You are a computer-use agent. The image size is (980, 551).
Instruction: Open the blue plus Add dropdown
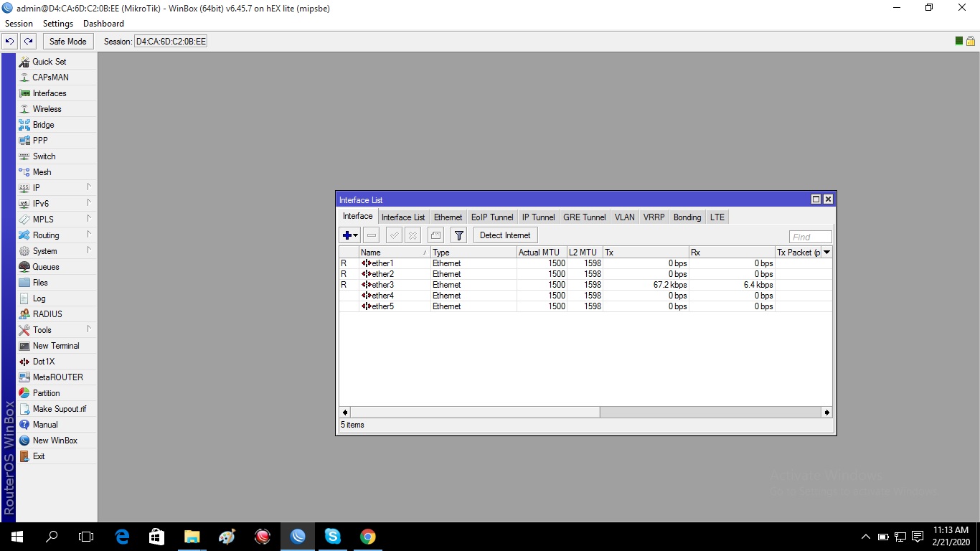(350, 235)
